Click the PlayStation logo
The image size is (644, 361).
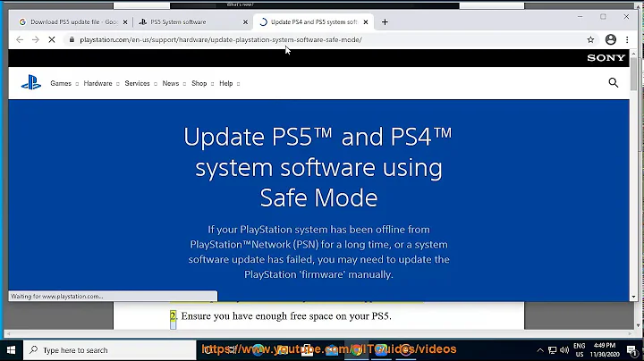[31, 82]
